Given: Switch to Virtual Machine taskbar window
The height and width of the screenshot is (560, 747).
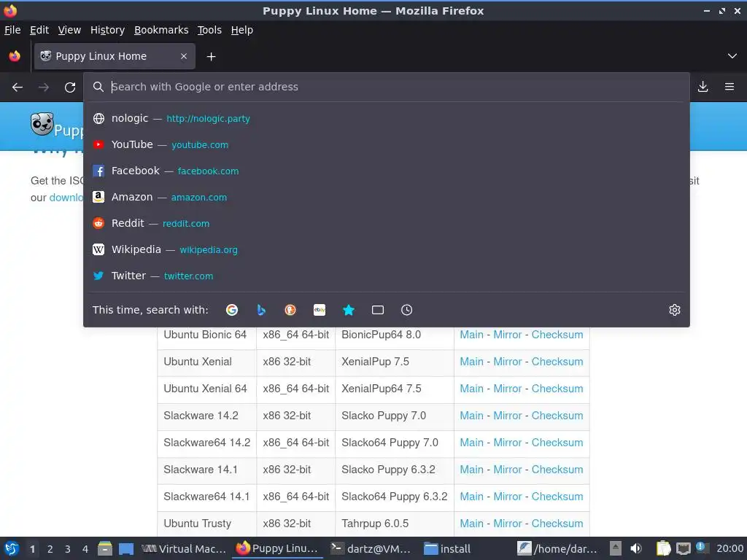Looking at the screenshot, I should point(184,549).
